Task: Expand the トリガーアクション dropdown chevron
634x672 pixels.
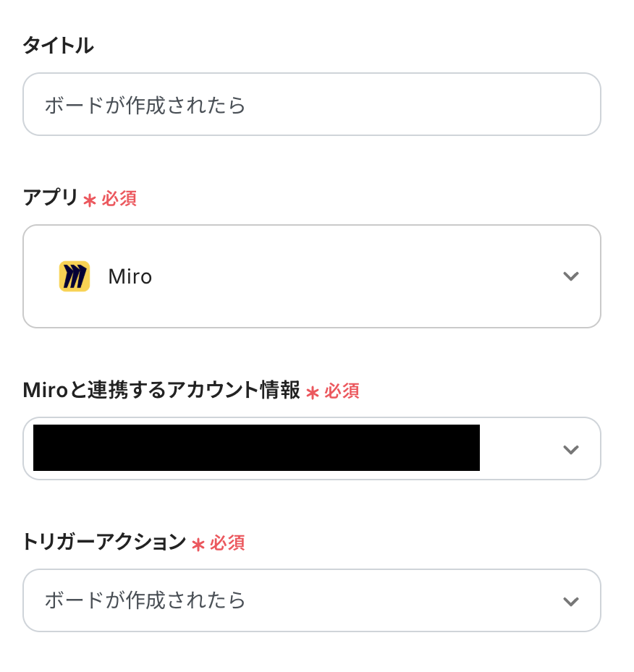Action: [x=571, y=601]
